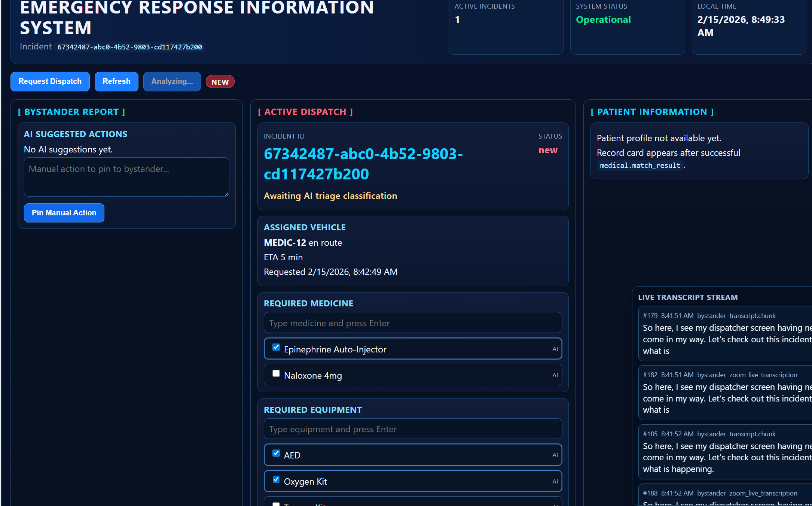Click AI tag on AED row
812x506 pixels.
point(555,455)
